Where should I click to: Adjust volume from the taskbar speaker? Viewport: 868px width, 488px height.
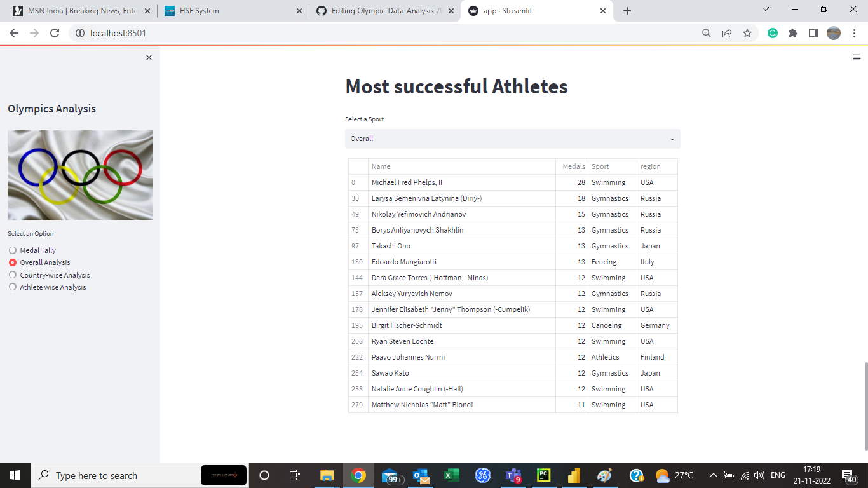point(758,475)
